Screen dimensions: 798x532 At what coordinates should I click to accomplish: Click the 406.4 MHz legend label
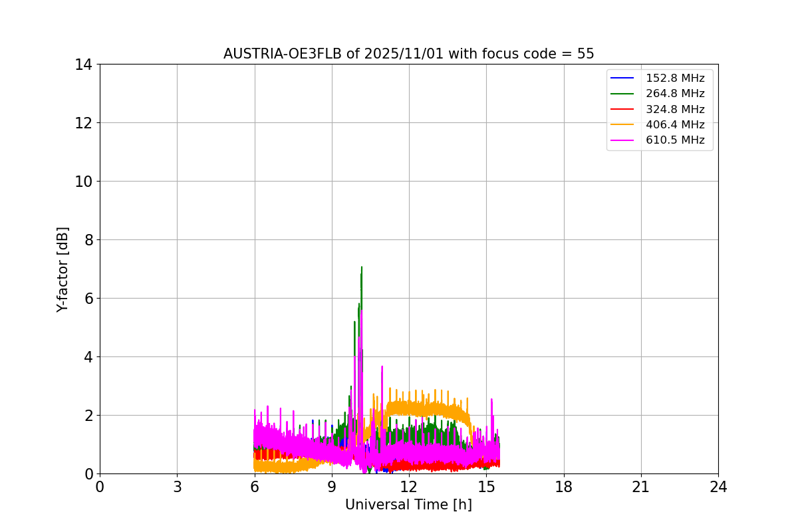pos(675,124)
